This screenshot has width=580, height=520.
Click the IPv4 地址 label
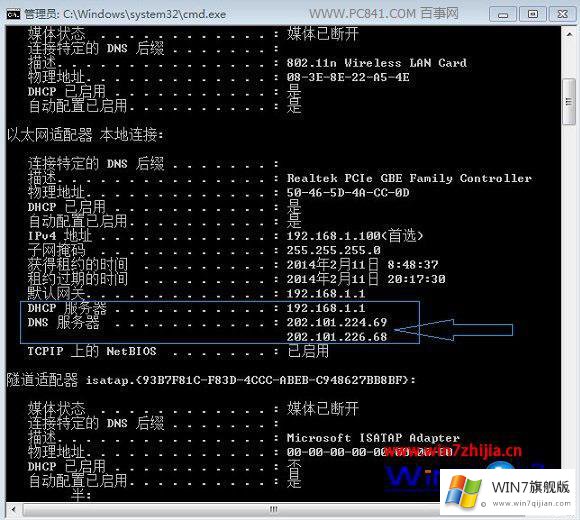60,236
